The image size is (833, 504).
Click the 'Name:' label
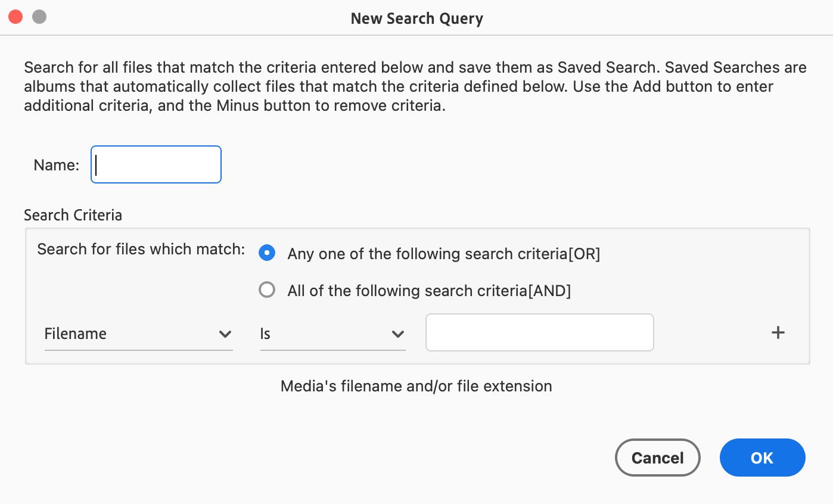[57, 165]
